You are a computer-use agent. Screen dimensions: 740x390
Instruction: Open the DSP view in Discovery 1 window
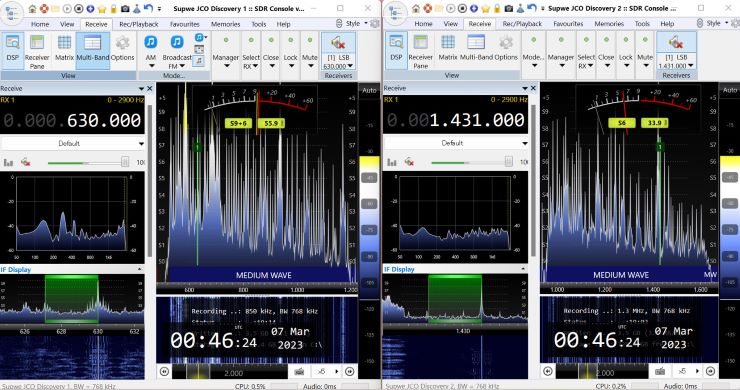13,50
